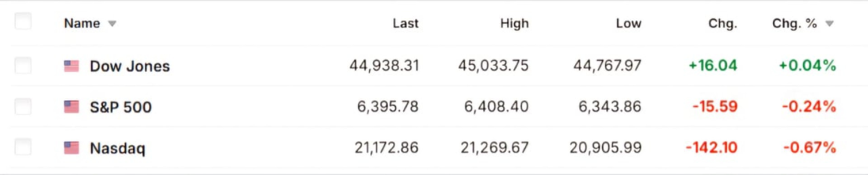Click the US flag icon beside Nasdaq
Viewport: 868px width, 175px height.
pos(71,148)
